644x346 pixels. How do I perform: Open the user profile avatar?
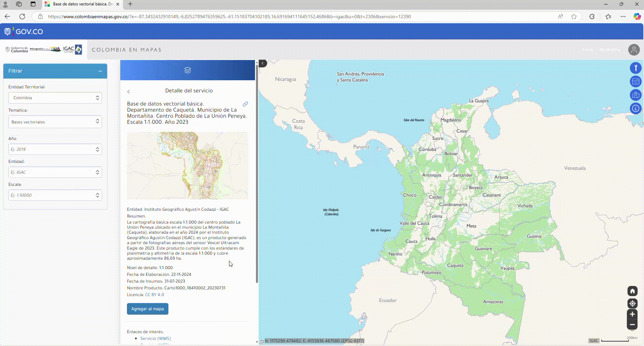tap(634, 50)
